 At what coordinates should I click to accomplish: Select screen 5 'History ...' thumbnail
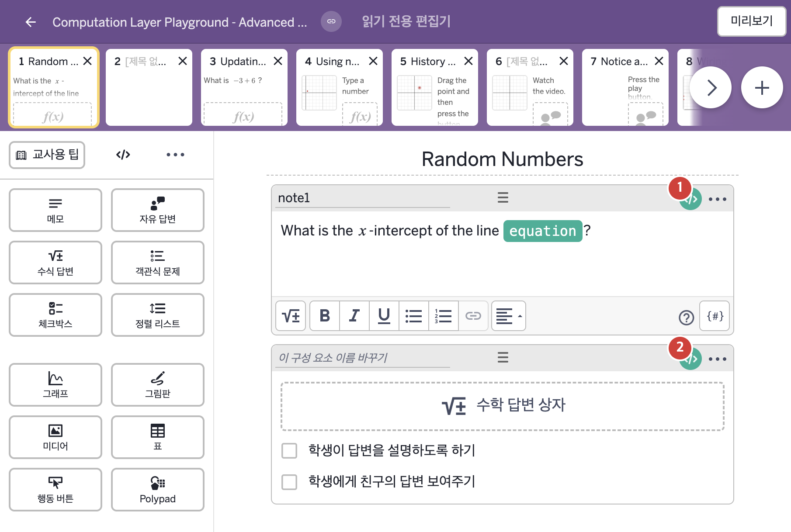435,87
